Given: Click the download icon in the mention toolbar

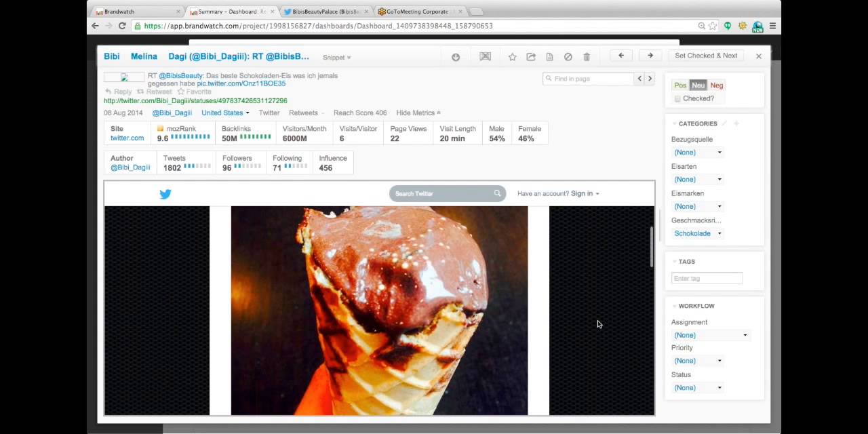Looking at the screenshot, I should (x=456, y=57).
